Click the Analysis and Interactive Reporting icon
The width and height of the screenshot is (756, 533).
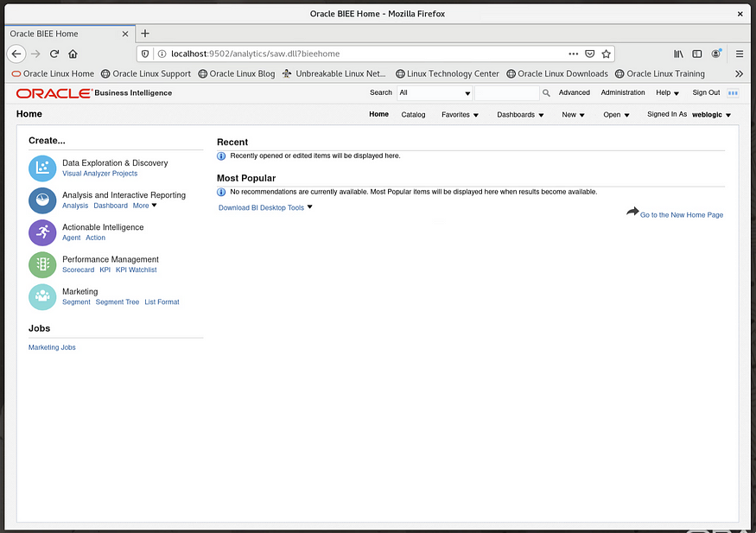pyautogui.click(x=42, y=200)
